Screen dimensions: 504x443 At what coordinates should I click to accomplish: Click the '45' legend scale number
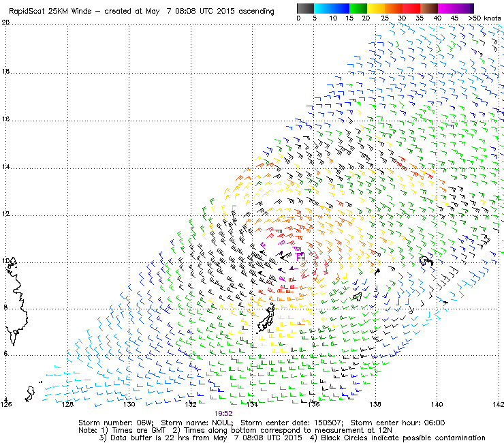click(x=454, y=18)
